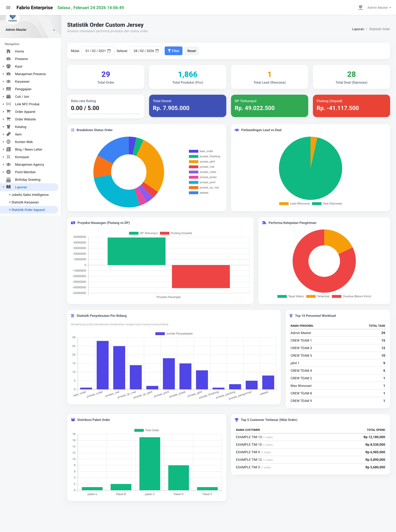
Task: Click the Home house icon in sidebar
Action: click(x=8, y=51)
